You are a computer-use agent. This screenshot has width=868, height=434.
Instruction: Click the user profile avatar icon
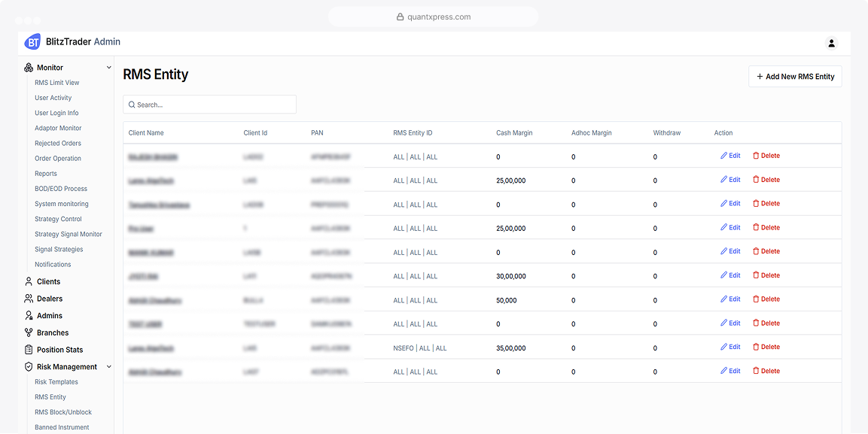point(831,43)
